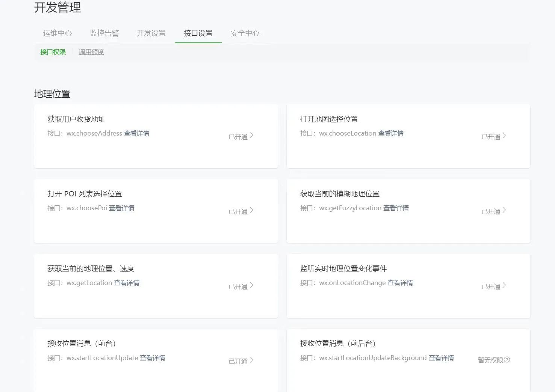The image size is (555, 392).
Task: Expand 已开通 status of 接收位置消息（前台）
Action: tap(241, 361)
